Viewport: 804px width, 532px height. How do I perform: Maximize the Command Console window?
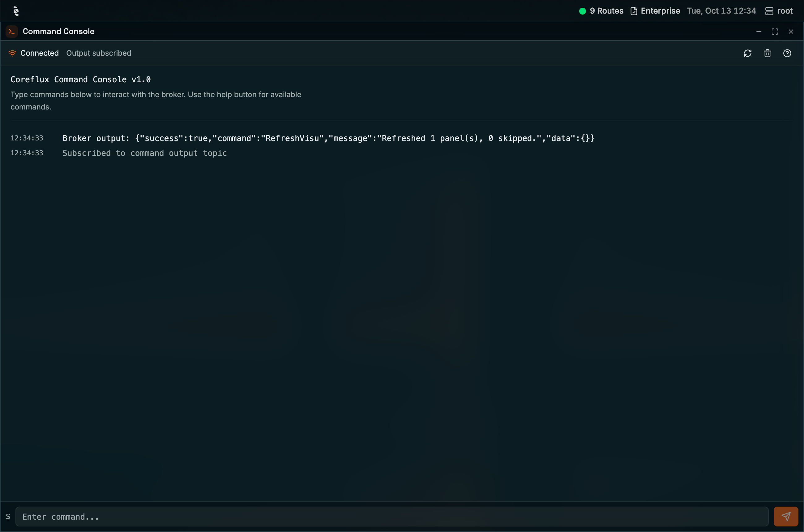[x=775, y=32]
